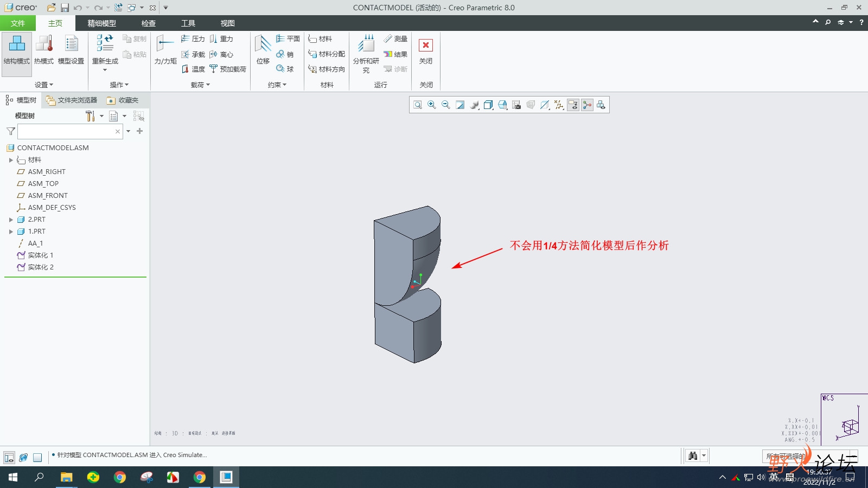Click the 测量 measure tool
The image size is (868, 488).
tap(395, 39)
